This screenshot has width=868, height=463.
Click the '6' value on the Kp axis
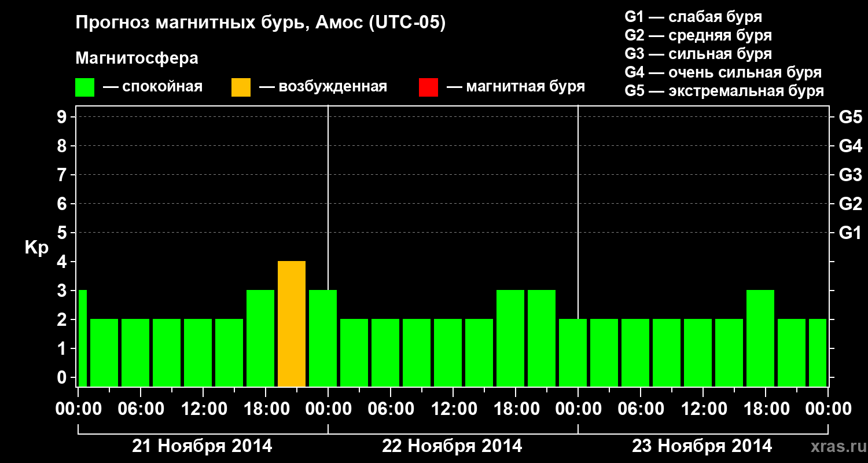pyautogui.click(x=63, y=204)
